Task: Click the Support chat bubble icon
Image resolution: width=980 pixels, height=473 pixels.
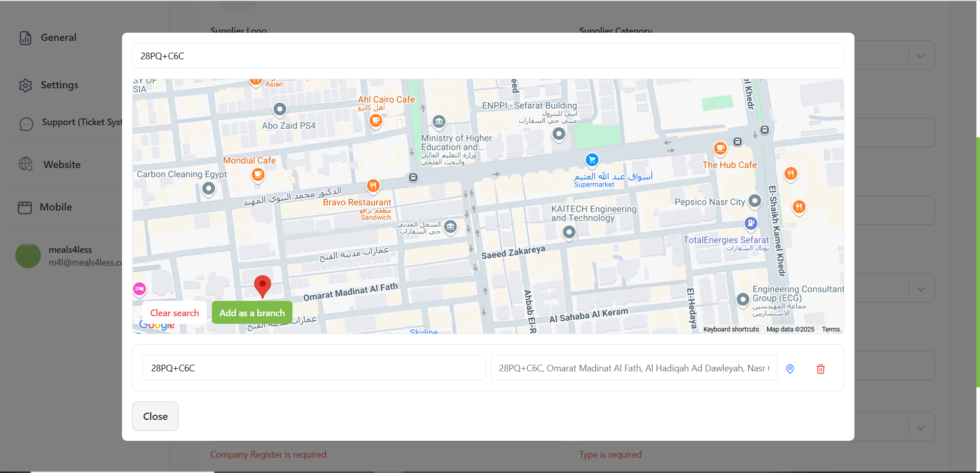Action: 27,124
